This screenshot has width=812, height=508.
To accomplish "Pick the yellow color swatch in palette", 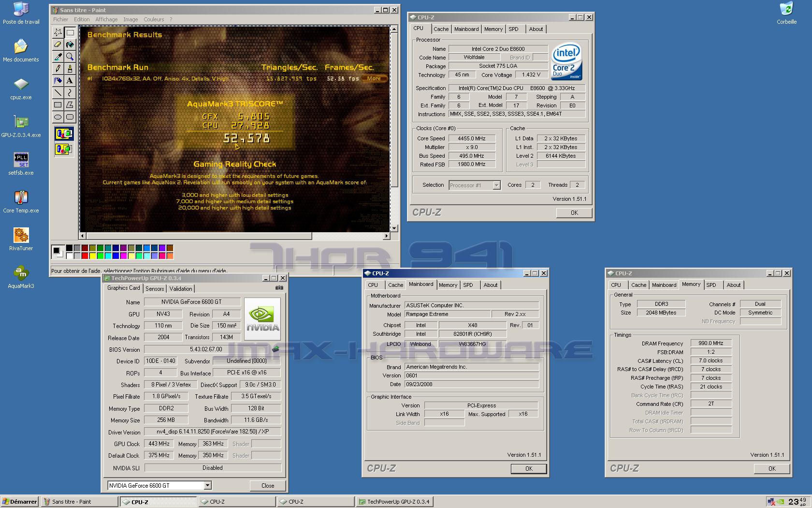I will [92, 256].
